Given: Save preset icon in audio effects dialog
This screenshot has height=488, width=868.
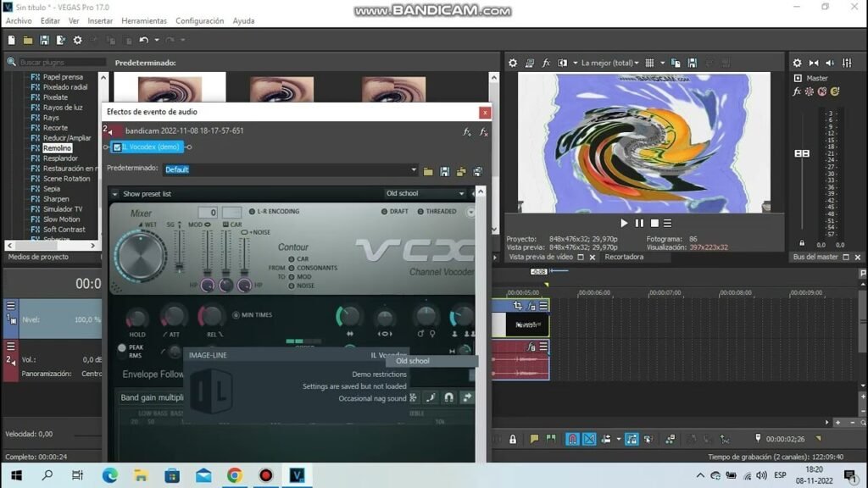Looking at the screenshot, I should [444, 171].
